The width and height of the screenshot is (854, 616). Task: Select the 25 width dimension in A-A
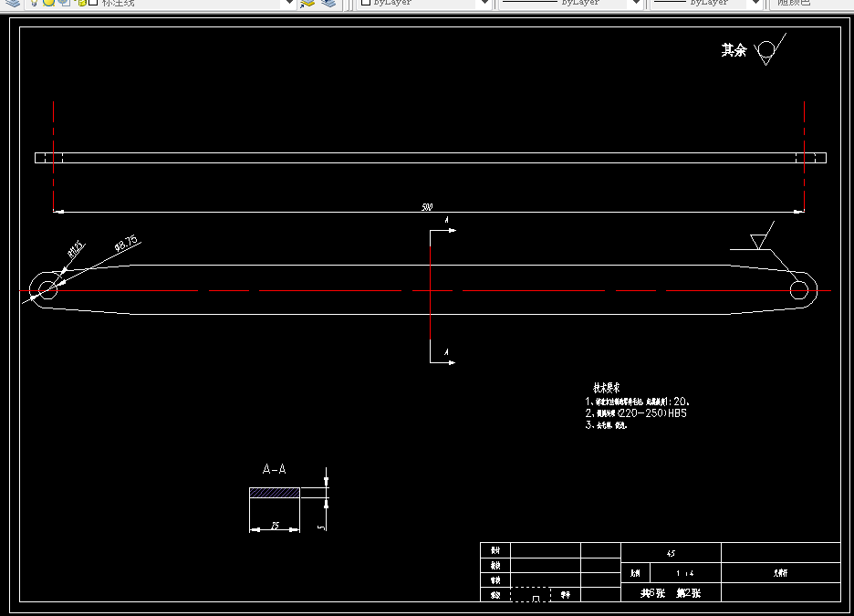point(275,526)
